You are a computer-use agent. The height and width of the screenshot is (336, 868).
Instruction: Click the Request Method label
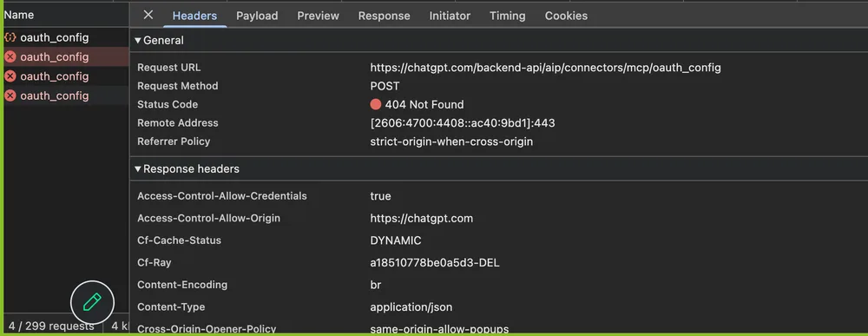178,86
